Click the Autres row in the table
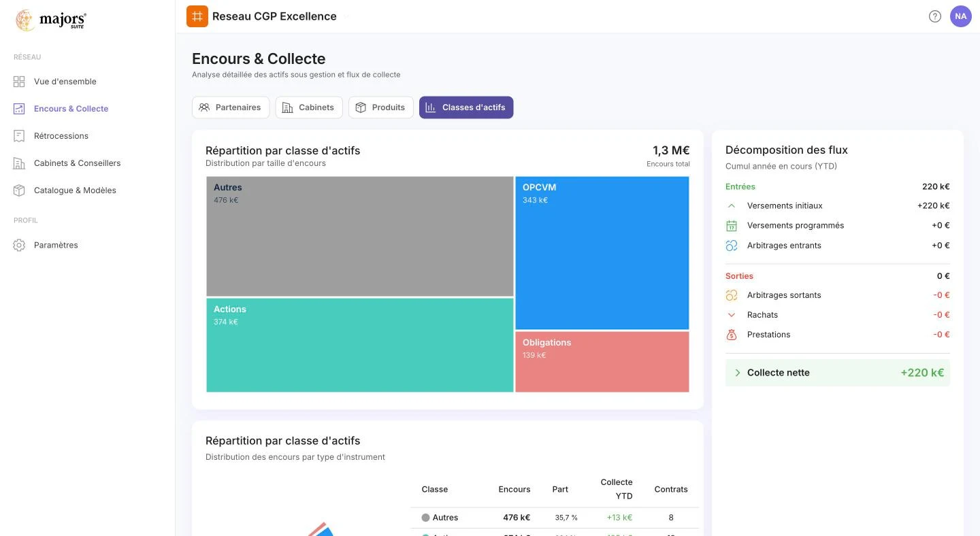980x536 pixels. tap(555, 518)
